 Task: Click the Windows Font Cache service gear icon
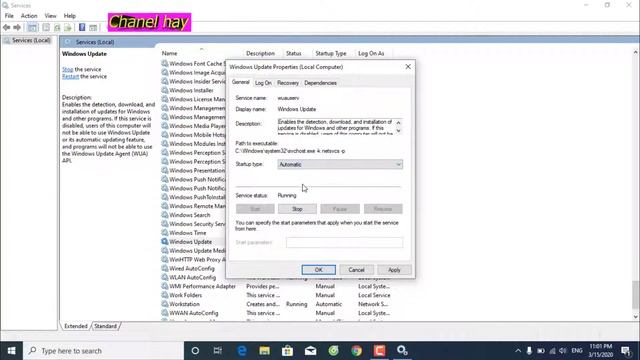point(164,63)
